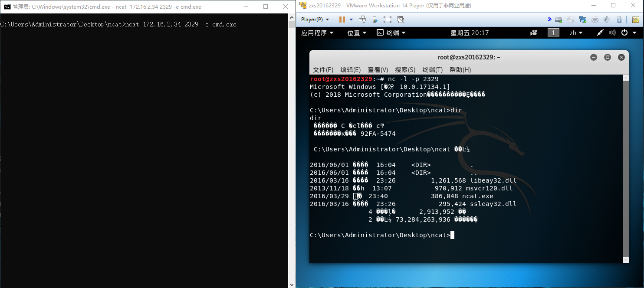The height and width of the screenshot is (288, 644).
Task: Click the VMware Player window title icon
Action: 303,6
